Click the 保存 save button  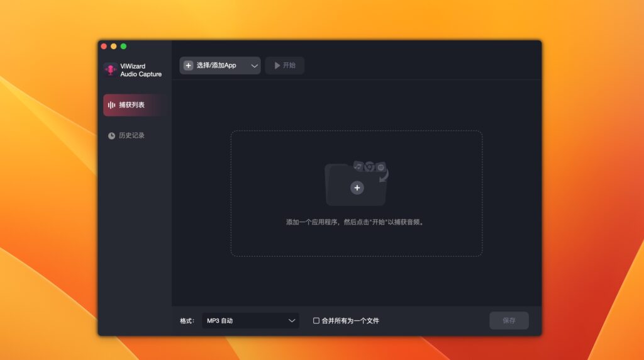coord(509,320)
